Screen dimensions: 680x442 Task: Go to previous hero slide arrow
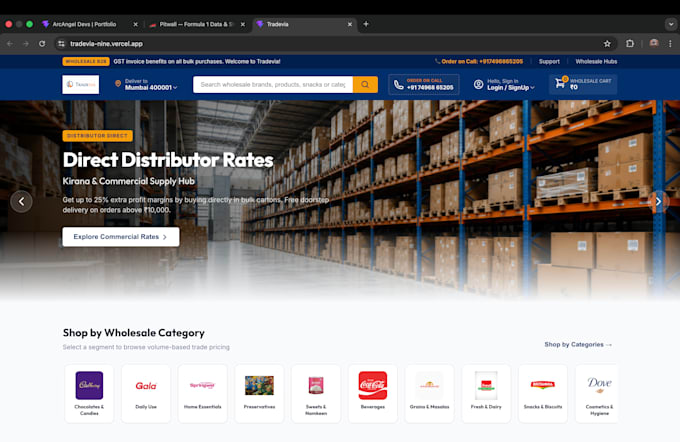[x=21, y=202]
